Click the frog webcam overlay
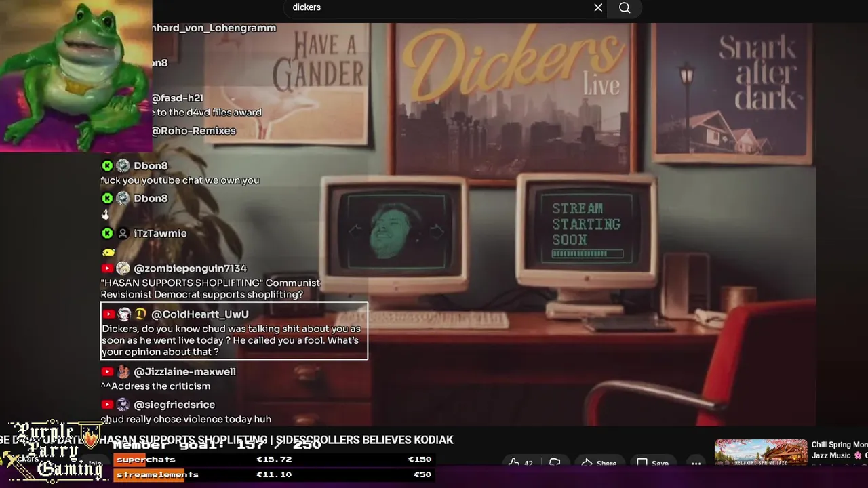 tap(76, 76)
